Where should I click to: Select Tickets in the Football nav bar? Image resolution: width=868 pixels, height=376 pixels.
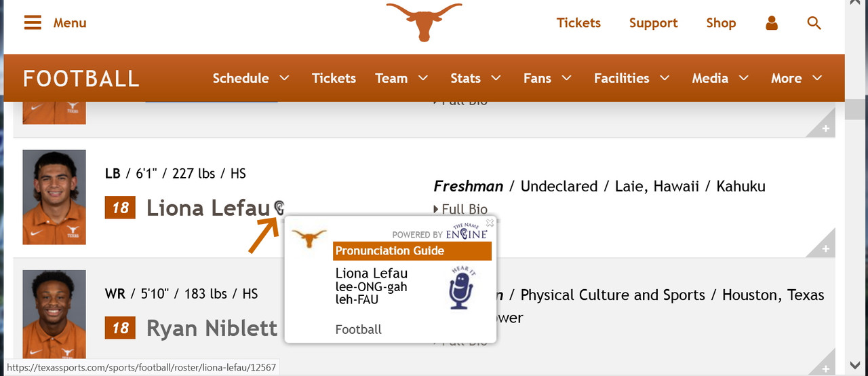point(334,78)
